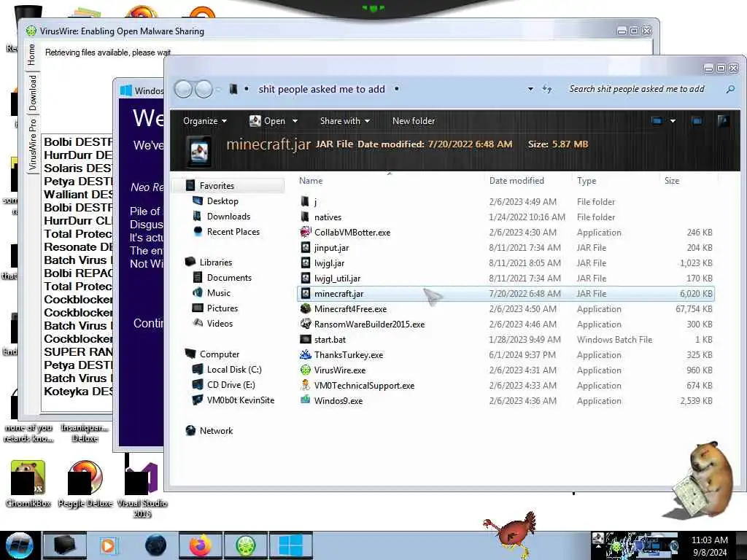Expand the Open button dropdown arrow
Image resolution: width=747 pixels, height=560 pixels.
(295, 121)
